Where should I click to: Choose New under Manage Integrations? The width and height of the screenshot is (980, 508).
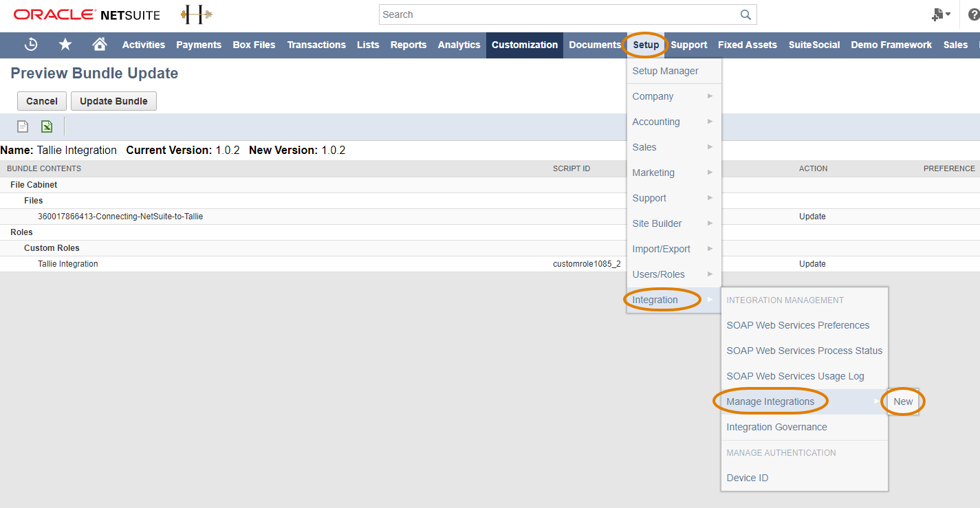click(903, 401)
